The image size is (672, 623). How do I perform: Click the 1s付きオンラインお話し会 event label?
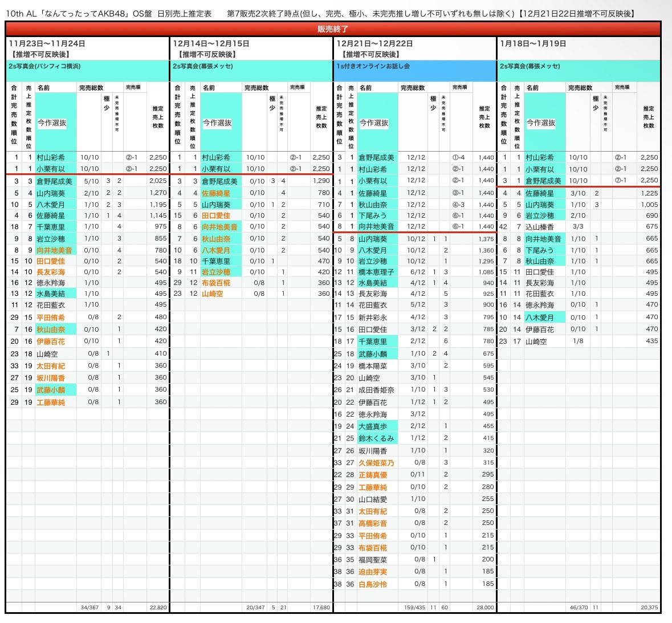pos(373,66)
